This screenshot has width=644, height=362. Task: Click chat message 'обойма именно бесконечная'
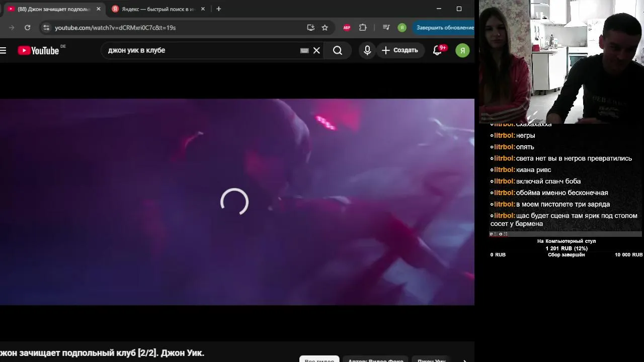(x=562, y=193)
